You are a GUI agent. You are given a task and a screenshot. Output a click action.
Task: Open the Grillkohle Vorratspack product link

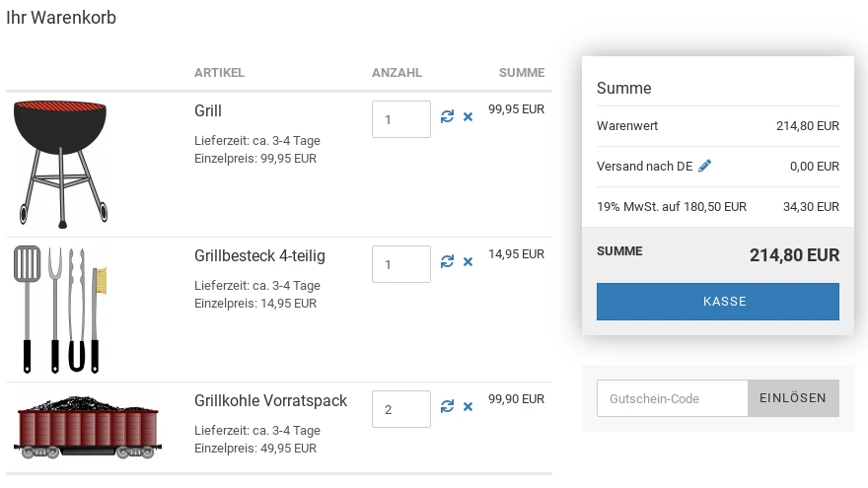click(270, 400)
